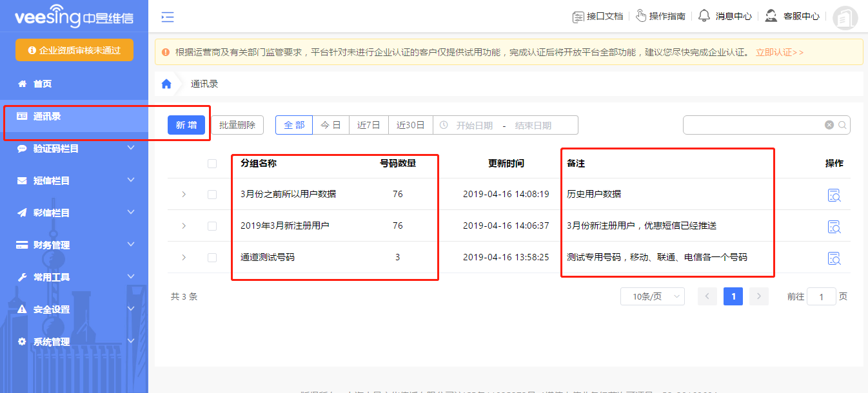Expand the 短信栏目 menu chevron

(x=131, y=180)
